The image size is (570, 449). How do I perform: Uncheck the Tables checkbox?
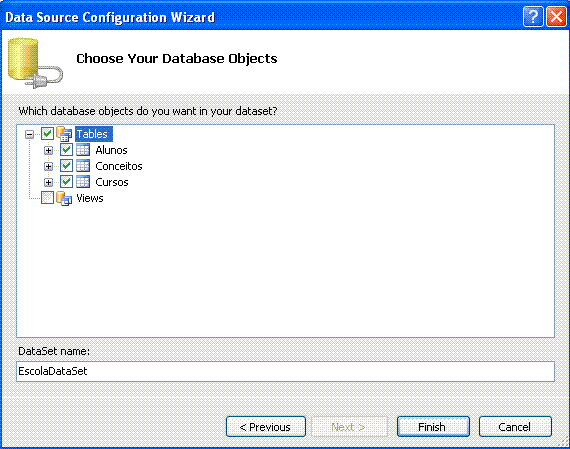[47, 134]
